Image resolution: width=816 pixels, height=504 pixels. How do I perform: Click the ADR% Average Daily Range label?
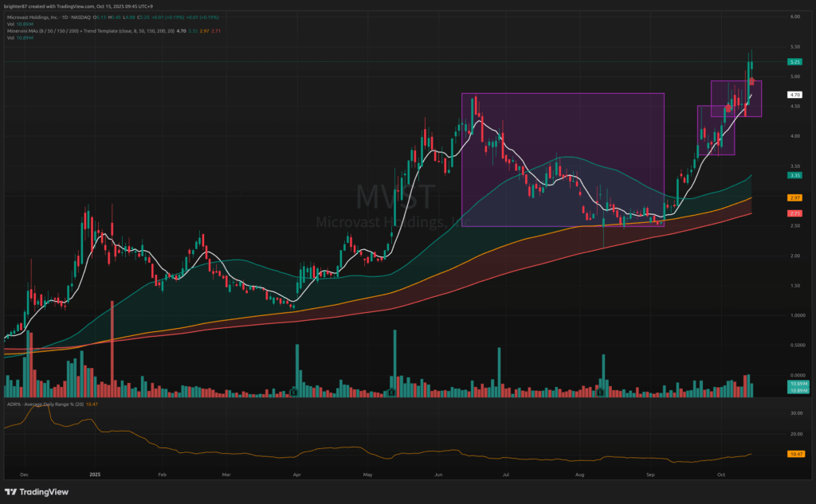pos(40,404)
